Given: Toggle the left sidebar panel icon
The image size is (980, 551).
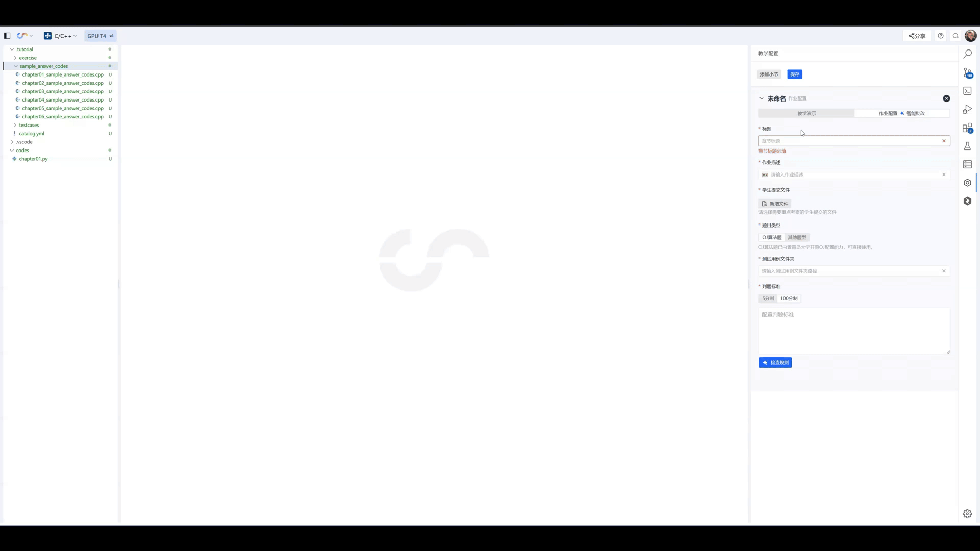Looking at the screenshot, I should point(7,36).
